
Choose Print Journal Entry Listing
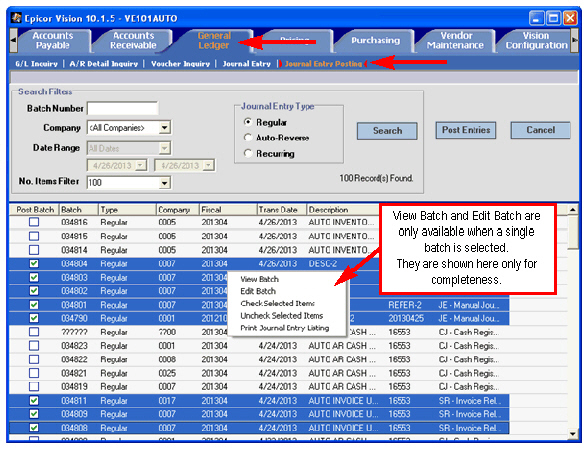[x=285, y=328]
